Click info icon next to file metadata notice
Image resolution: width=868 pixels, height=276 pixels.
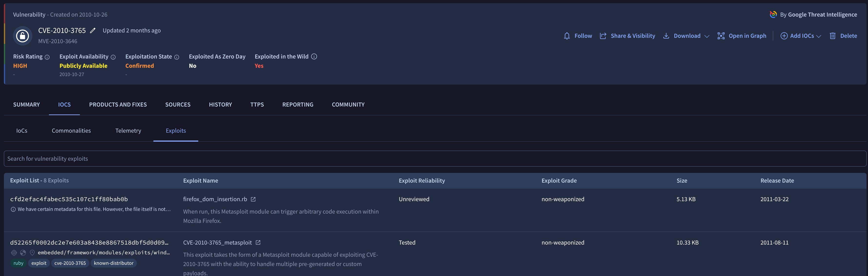pos(13,209)
